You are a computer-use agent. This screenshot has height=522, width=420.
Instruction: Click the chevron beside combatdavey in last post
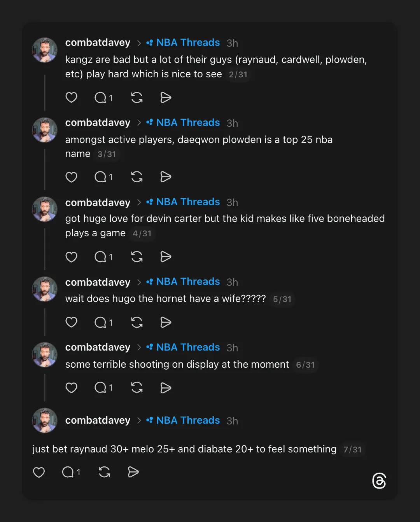(139, 421)
